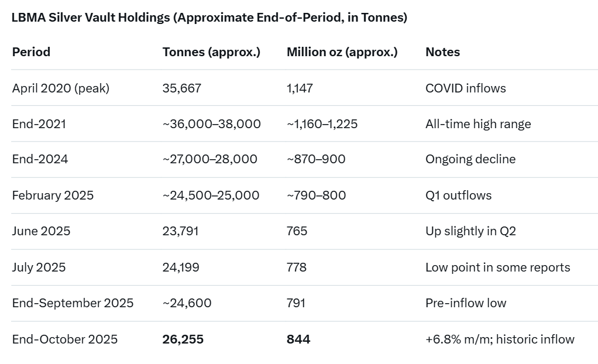The width and height of the screenshot is (598, 364).
Task: Click the April 2020 (peak) row label
Action: (x=61, y=88)
